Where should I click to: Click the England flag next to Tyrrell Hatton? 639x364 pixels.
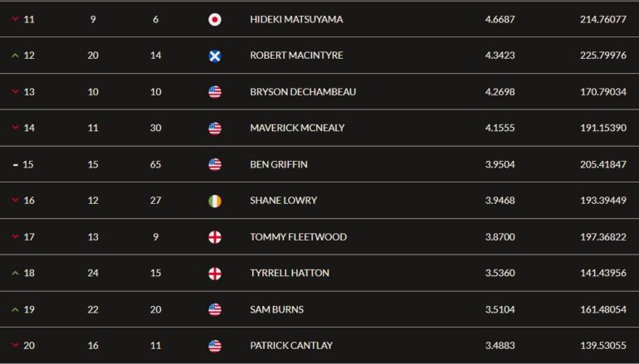215,273
